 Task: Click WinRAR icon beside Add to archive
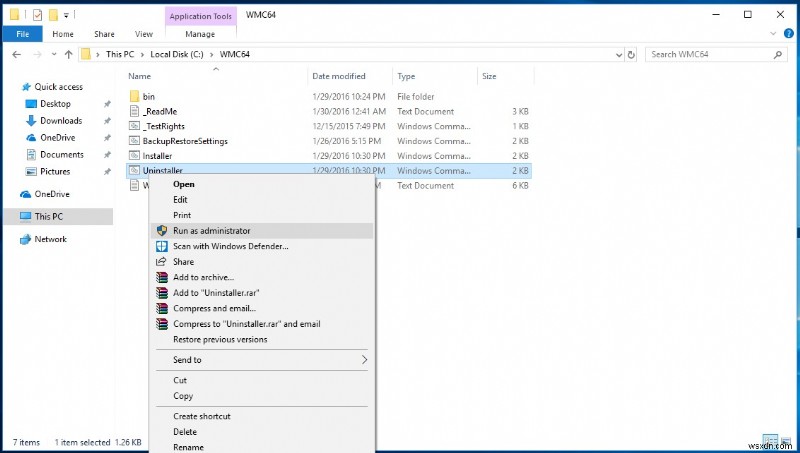pyautogui.click(x=162, y=277)
